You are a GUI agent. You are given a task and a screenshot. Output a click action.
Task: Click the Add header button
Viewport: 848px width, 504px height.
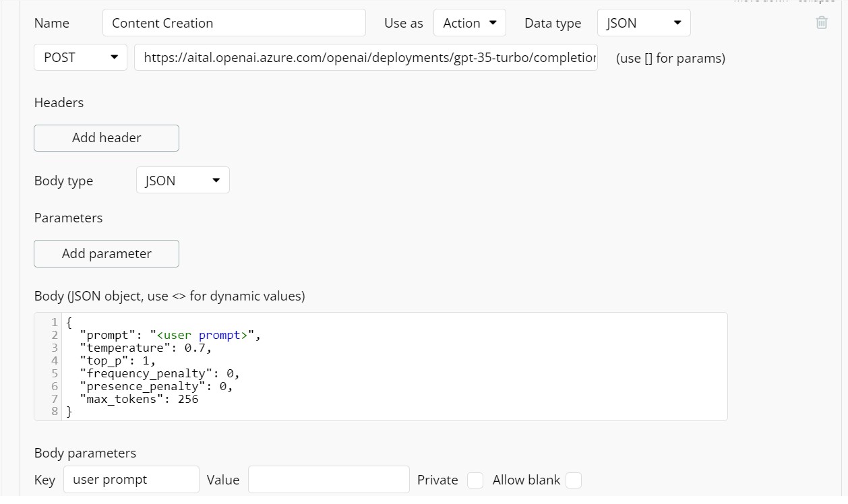[107, 137]
